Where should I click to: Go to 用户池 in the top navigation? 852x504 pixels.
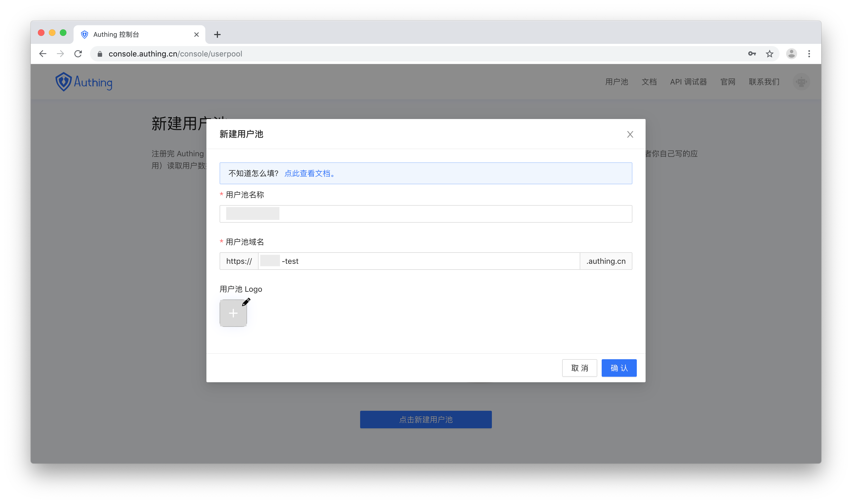[616, 82]
